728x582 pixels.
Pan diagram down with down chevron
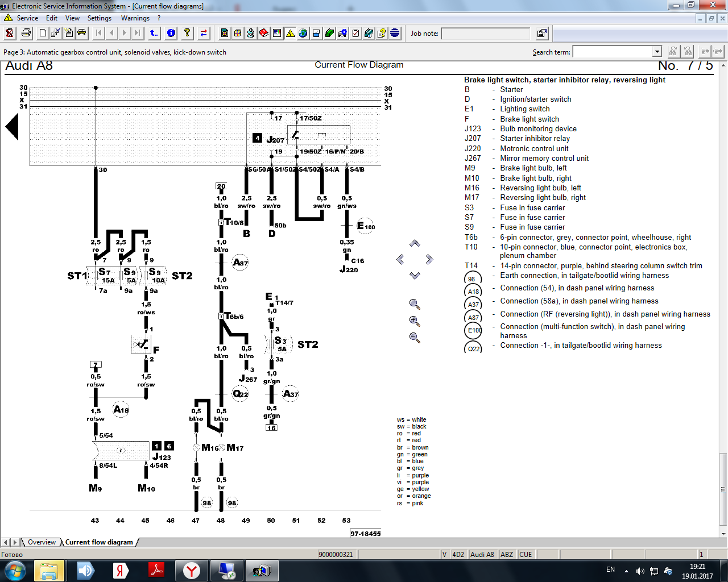tap(415, 275)
